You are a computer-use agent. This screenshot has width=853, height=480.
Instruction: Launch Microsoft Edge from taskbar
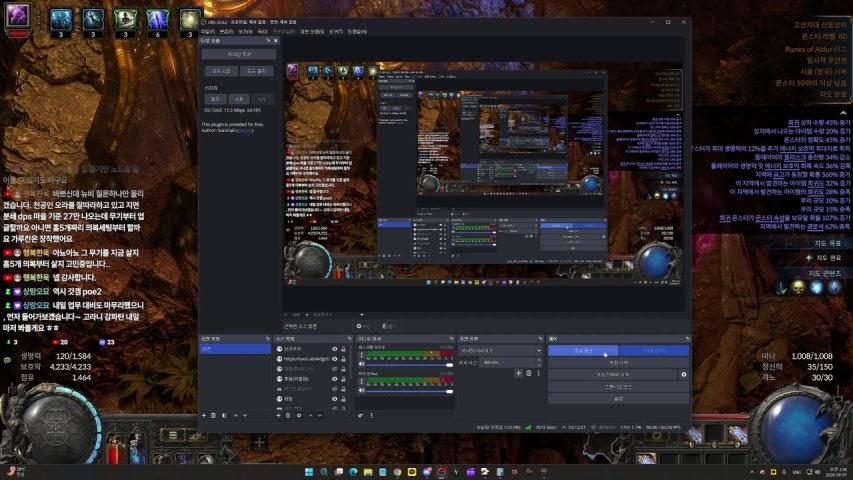tap(353, 471)
